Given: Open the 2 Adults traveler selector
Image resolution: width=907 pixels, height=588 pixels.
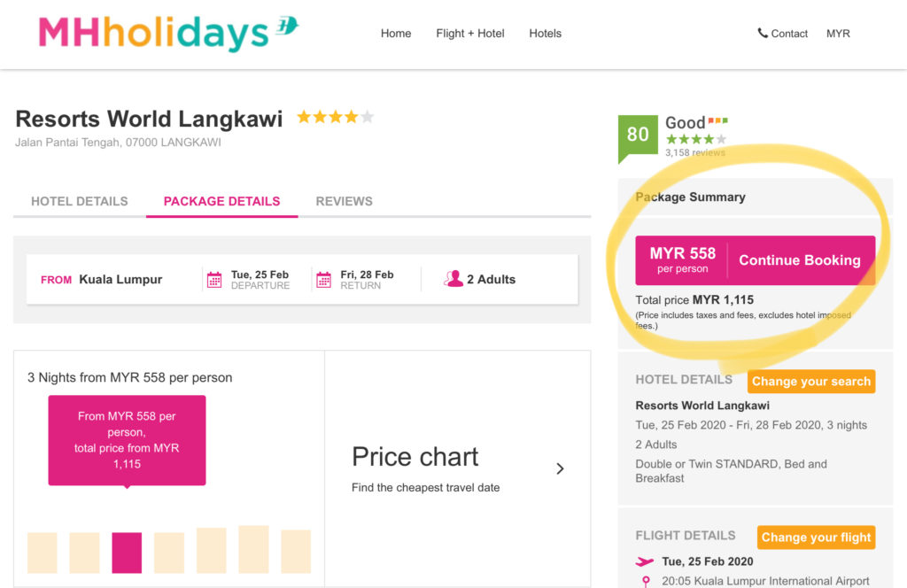Looking at the screenshot, I should click(479, 279).
